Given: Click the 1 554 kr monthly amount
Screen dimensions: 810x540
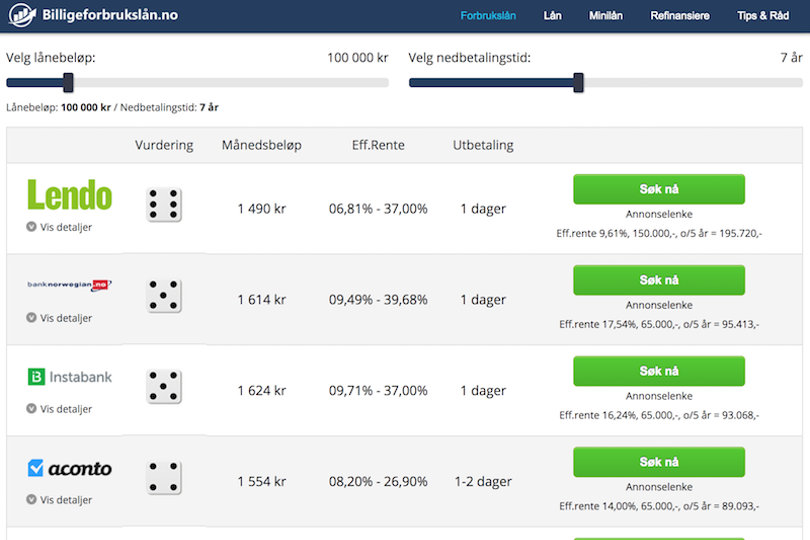Looking at the screenshot, I should pyautogui.click(x=261, y=482).
